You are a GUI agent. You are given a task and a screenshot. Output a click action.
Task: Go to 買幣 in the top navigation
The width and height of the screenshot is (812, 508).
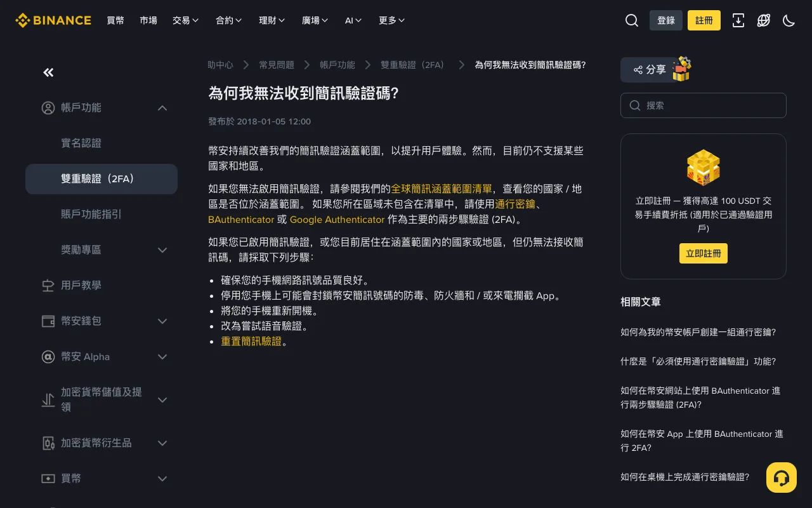(115, 20)
